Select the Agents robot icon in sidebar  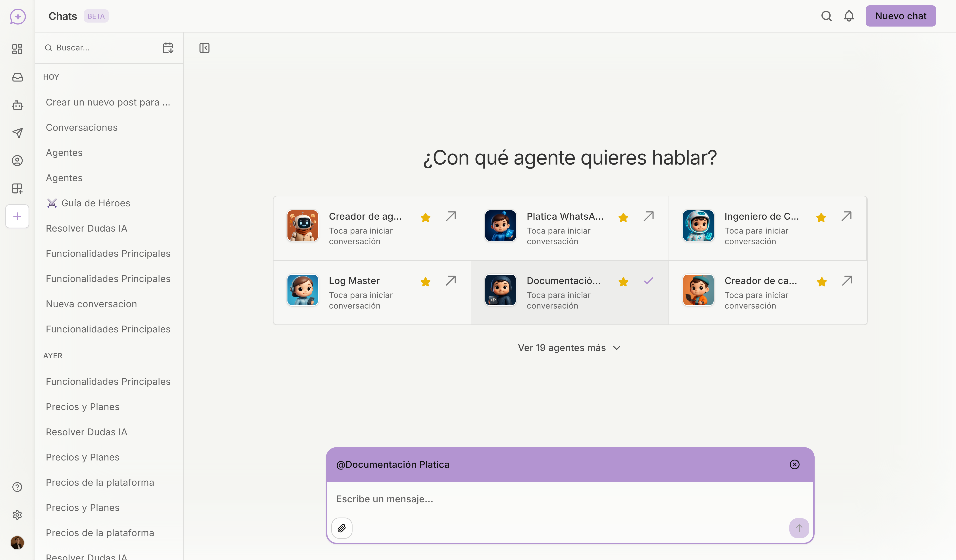point(17,105)
